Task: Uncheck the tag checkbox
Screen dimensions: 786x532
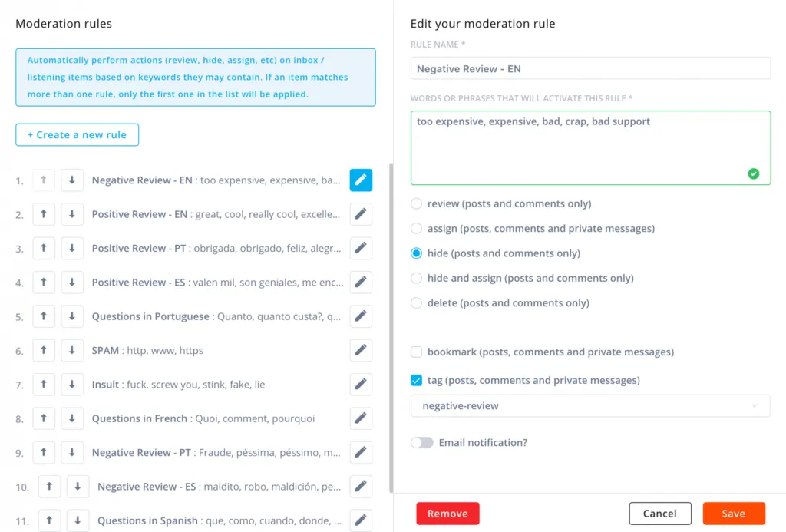Action: pos(417,380)
